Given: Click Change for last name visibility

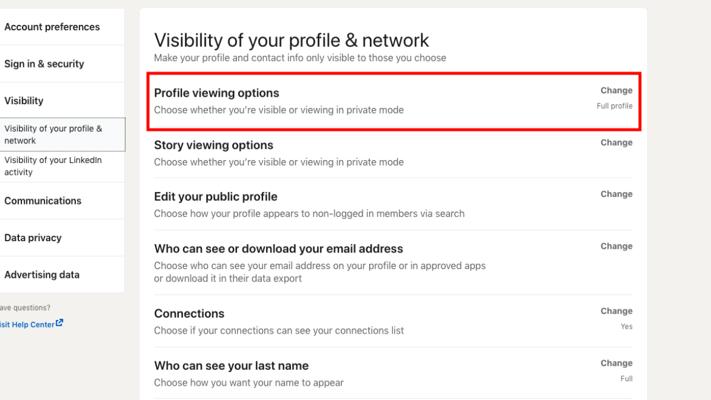Looking at the screenshot, I should 616,363.
